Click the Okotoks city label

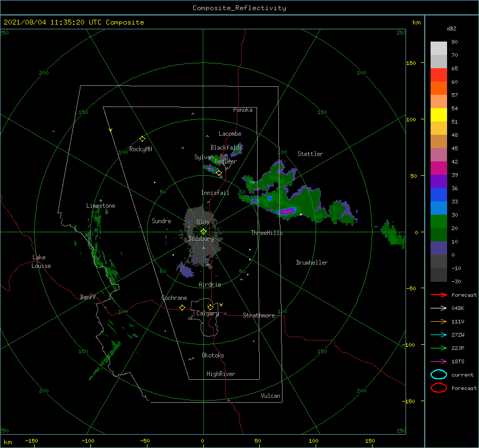[213, 355]
